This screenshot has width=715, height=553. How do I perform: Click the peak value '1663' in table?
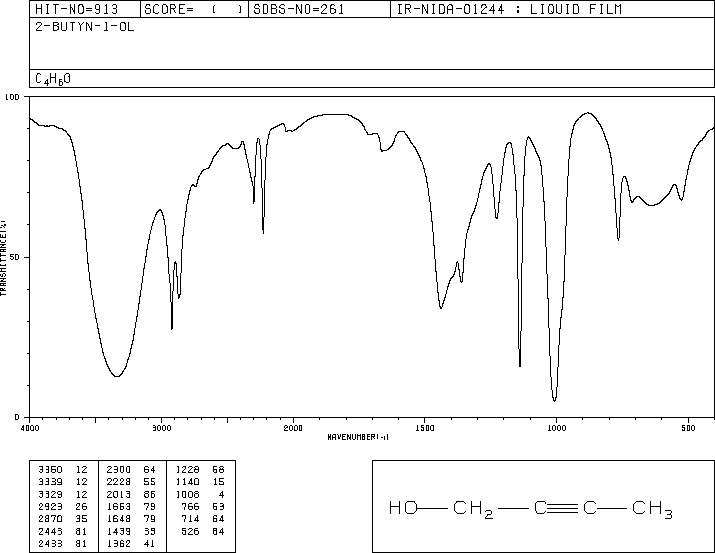(x=119, y=506)
